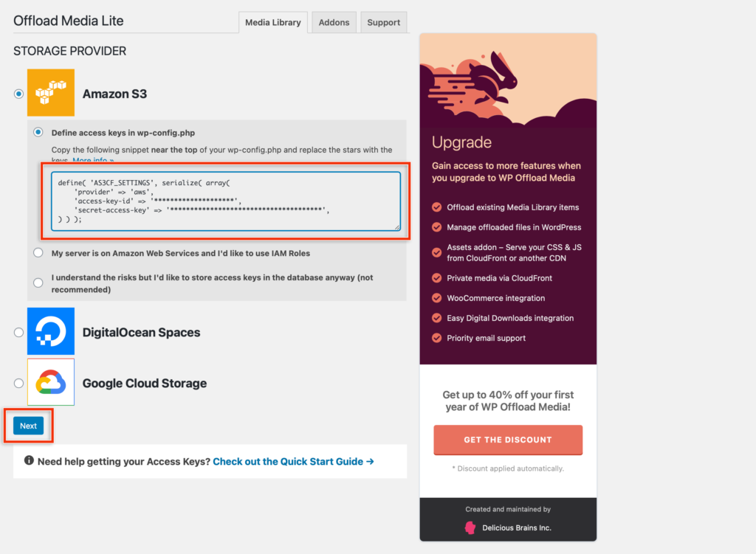The image size is (756, 554).
Task: Select the Google Cloud Storage radio button
Action: click(18, 384)
